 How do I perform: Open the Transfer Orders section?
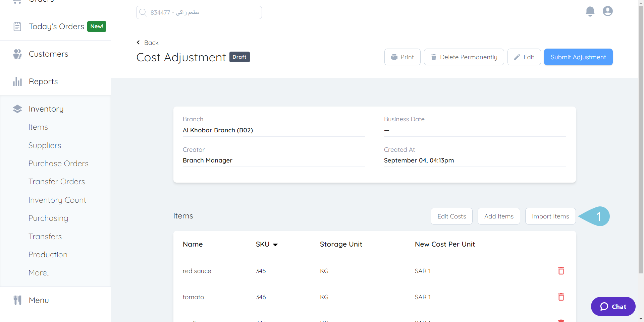pyautogui.click(x=56, y=181)
